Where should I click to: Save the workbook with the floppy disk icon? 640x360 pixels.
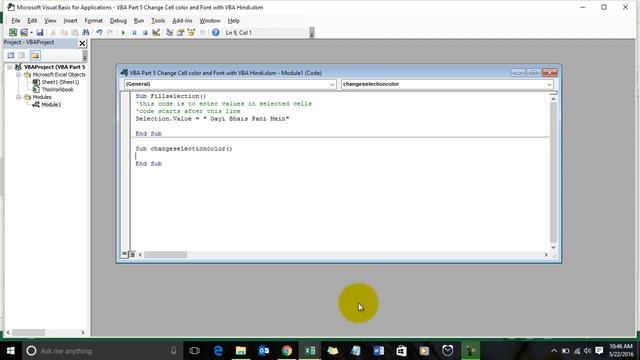[40, 32]
